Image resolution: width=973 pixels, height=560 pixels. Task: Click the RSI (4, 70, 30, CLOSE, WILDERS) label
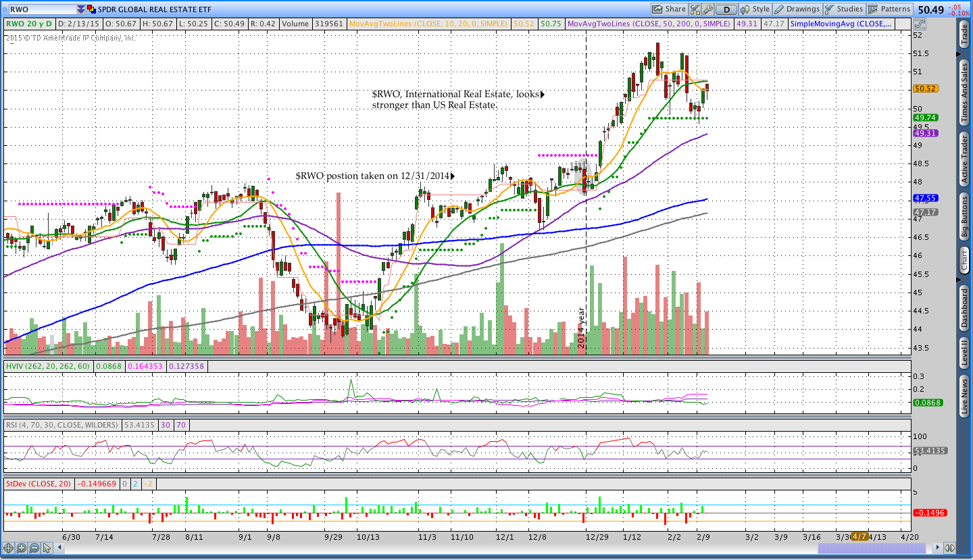pos(62,426)
